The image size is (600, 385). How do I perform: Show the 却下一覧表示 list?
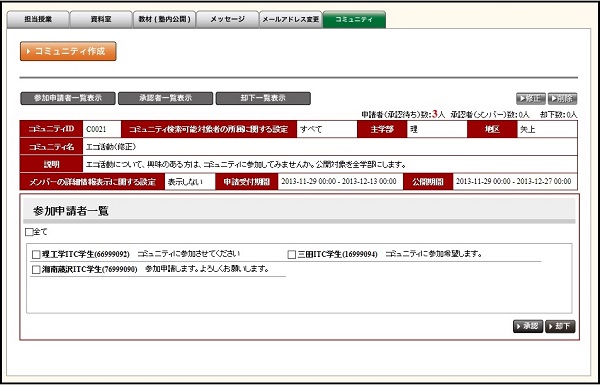263,98
